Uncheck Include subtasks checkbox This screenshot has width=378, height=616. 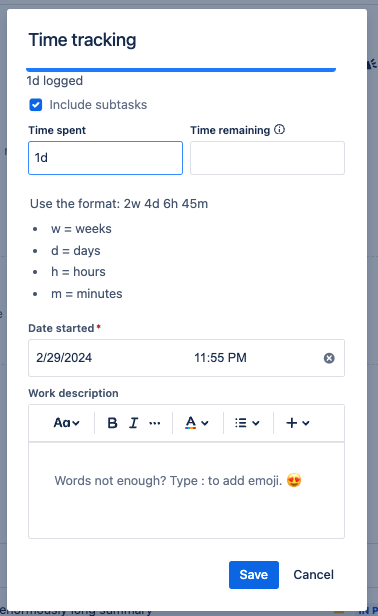[36, 105]
